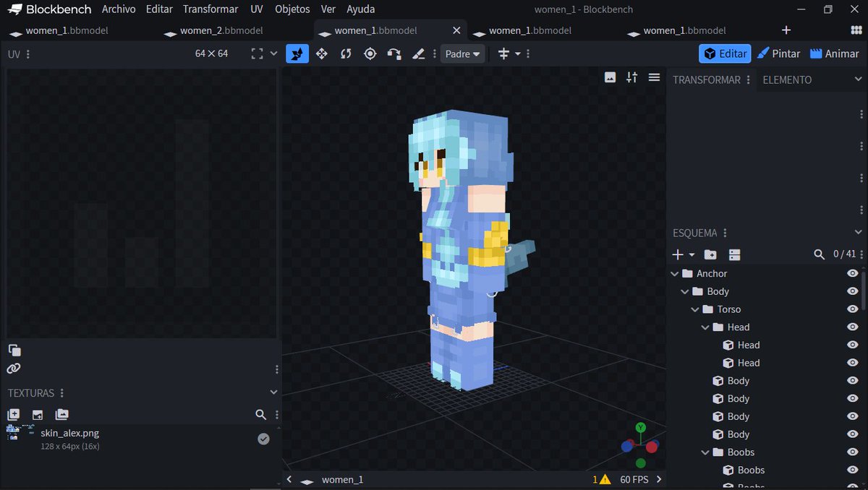Click the add group folder icon in Esquema

pos(710,254)
